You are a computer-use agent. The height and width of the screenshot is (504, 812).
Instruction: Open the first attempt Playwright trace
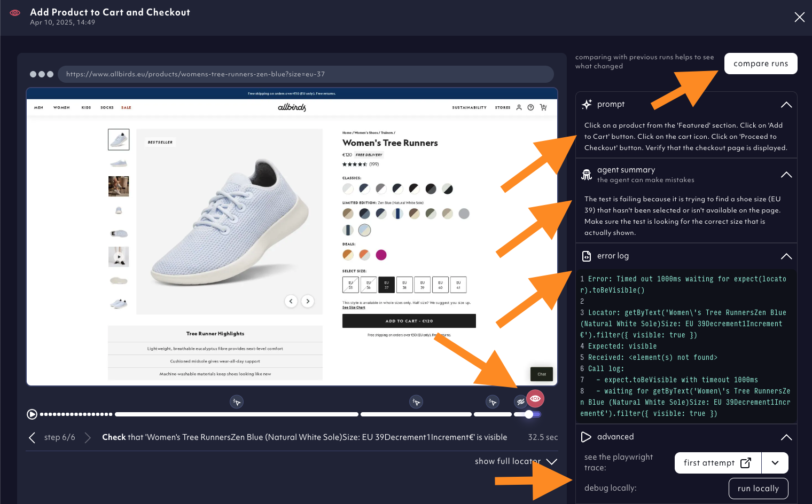point(718,463)
